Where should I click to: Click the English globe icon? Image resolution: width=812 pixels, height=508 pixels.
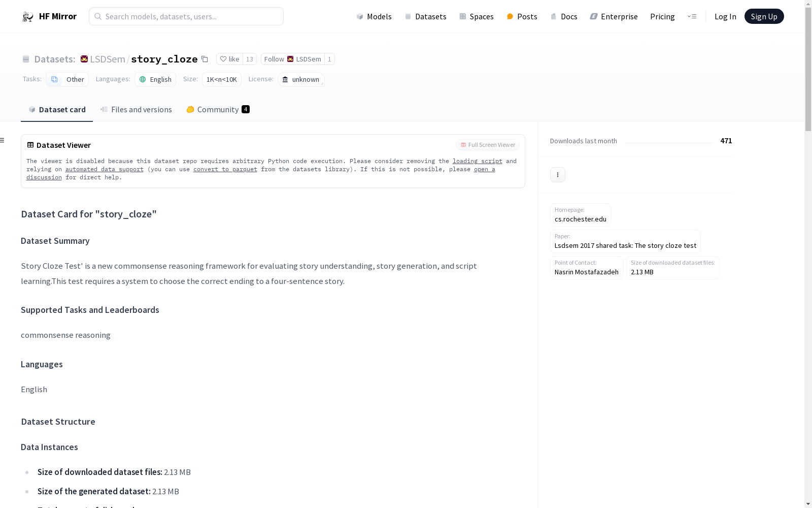(x=143, y=79)
